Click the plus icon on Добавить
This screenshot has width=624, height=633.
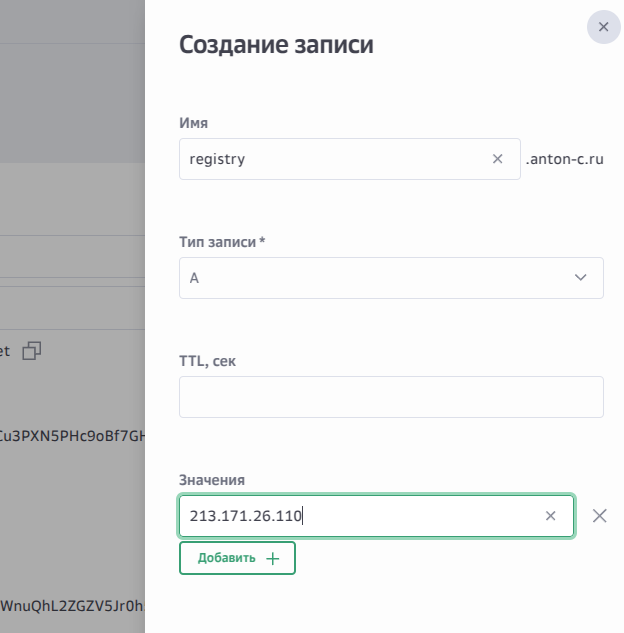tap(273, 558)
